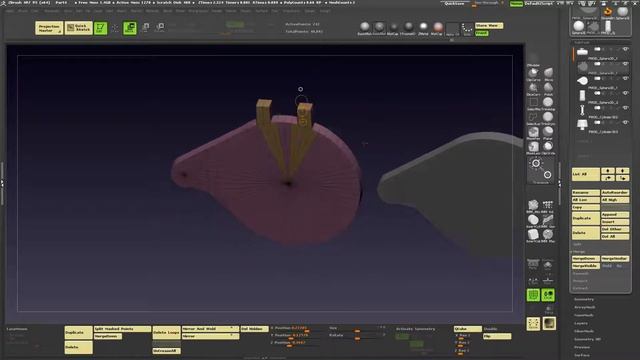
Task: Select the cylinder stand subtool thumbnail
Action: point(582,124)
